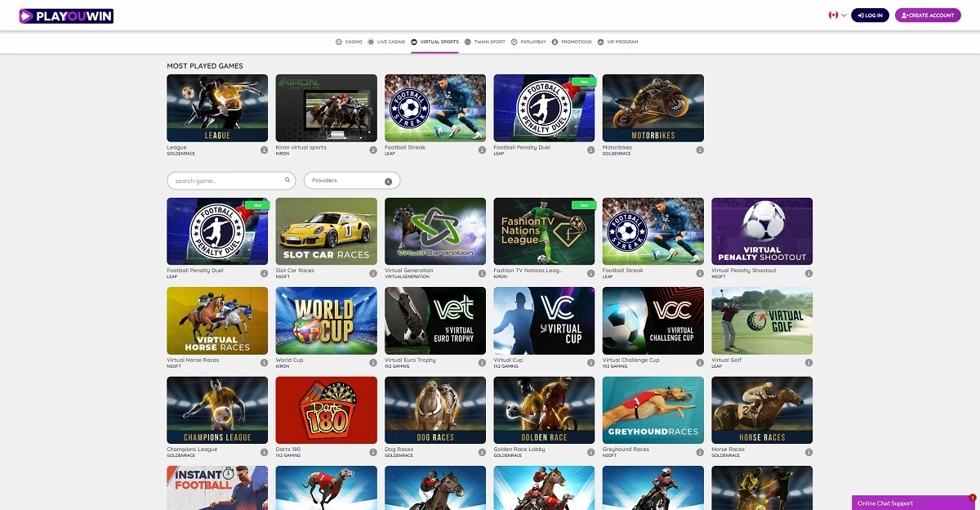Open info icon for Virtual Generation
980x510 pixels.
pyautogui.click(x=482, y=273)
